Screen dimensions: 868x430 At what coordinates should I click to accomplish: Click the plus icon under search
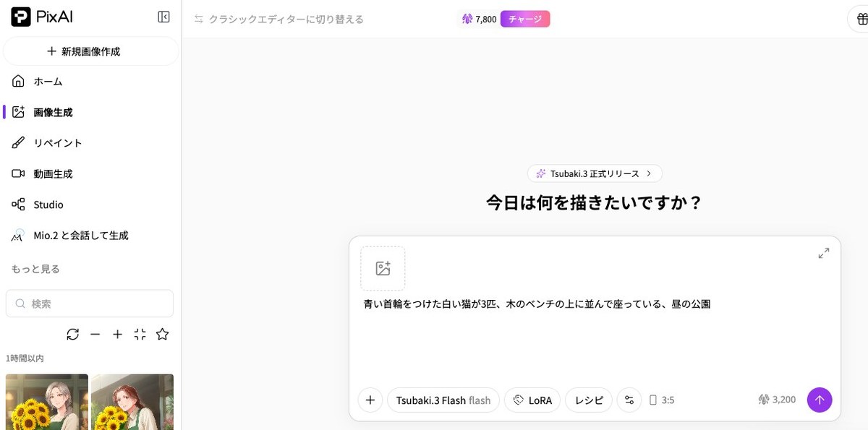click(117, 334)
